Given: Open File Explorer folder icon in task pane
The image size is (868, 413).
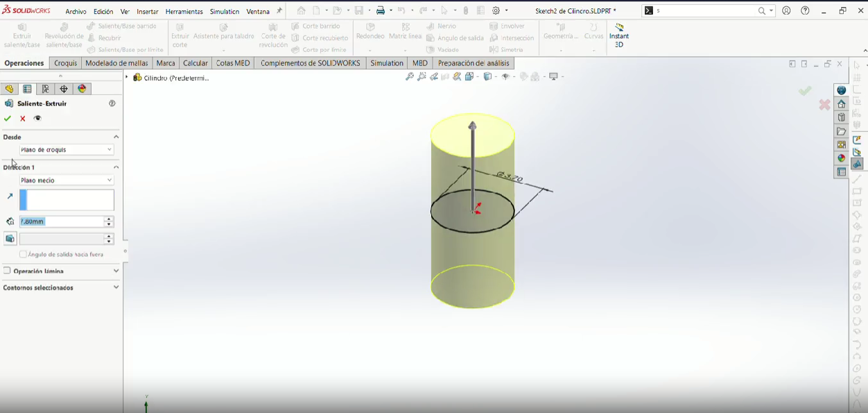Looking at the screenshot, I should pyautogui.click(x=842, y=131).
